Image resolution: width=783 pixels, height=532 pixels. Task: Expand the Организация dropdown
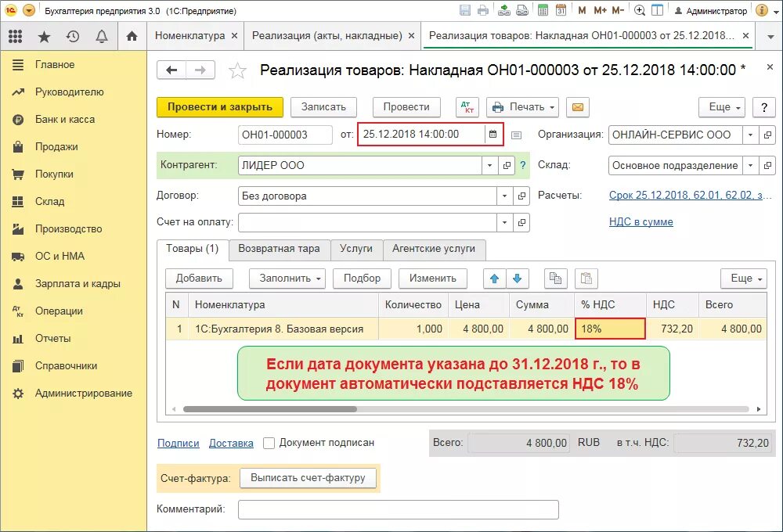point(751,135)
